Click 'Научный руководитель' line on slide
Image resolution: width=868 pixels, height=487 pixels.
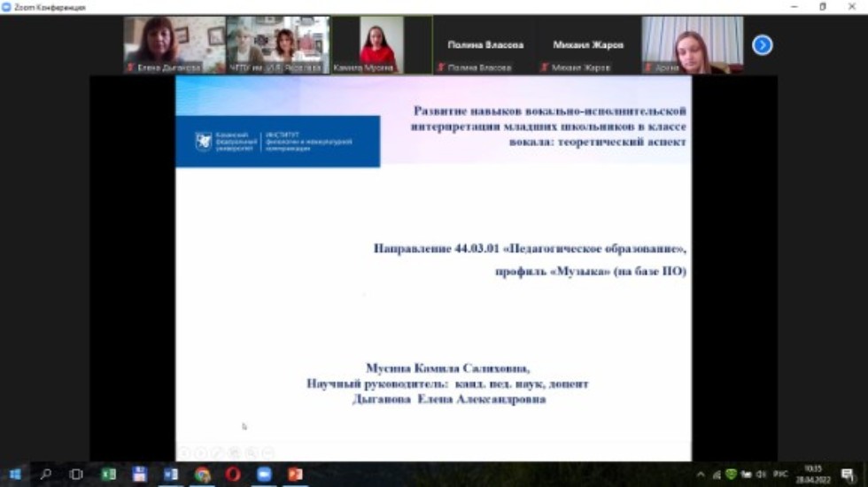click(x=447, y=383)
